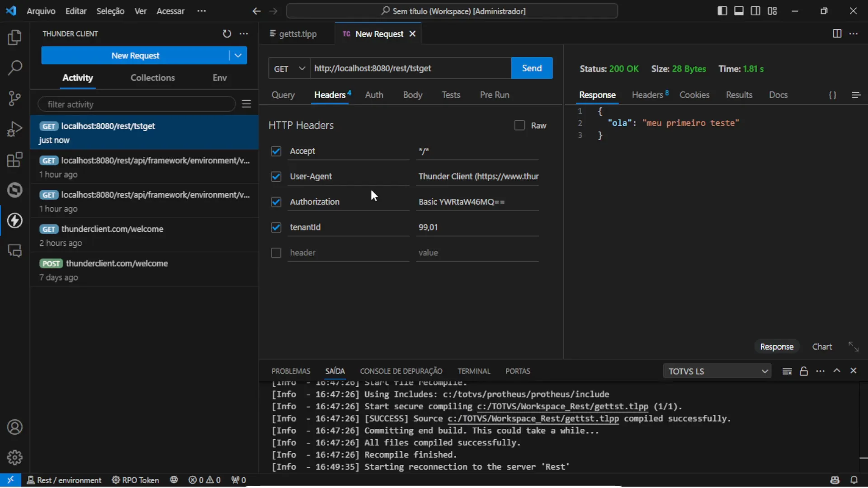
Task: Click the RPO Token status bar item
Action: (x=135, y=480)
